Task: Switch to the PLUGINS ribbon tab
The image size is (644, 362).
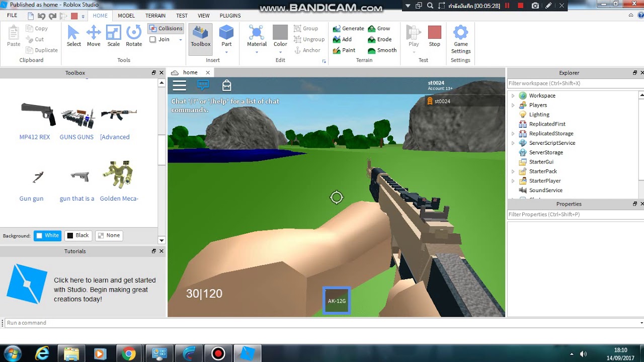Action: [x=230, y=16]
